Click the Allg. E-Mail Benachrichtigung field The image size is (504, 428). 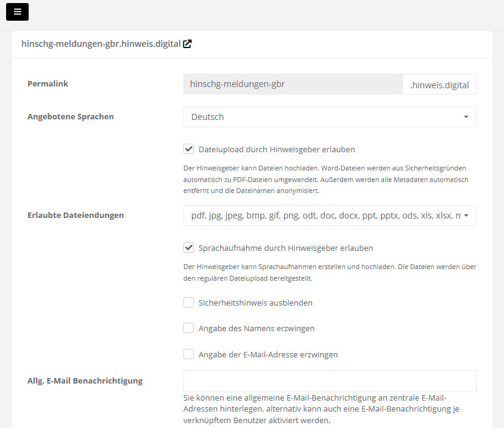(330, 381)
